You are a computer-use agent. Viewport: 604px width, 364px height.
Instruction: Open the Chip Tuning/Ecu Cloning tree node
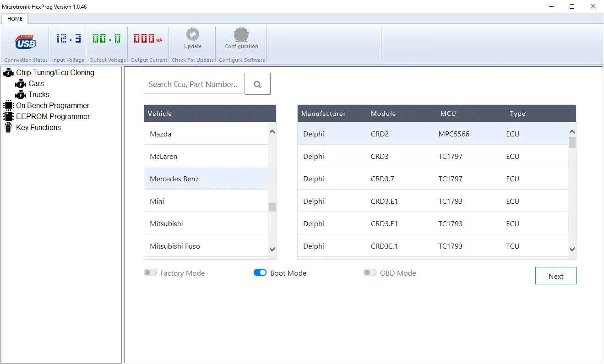tap(55, 72)
